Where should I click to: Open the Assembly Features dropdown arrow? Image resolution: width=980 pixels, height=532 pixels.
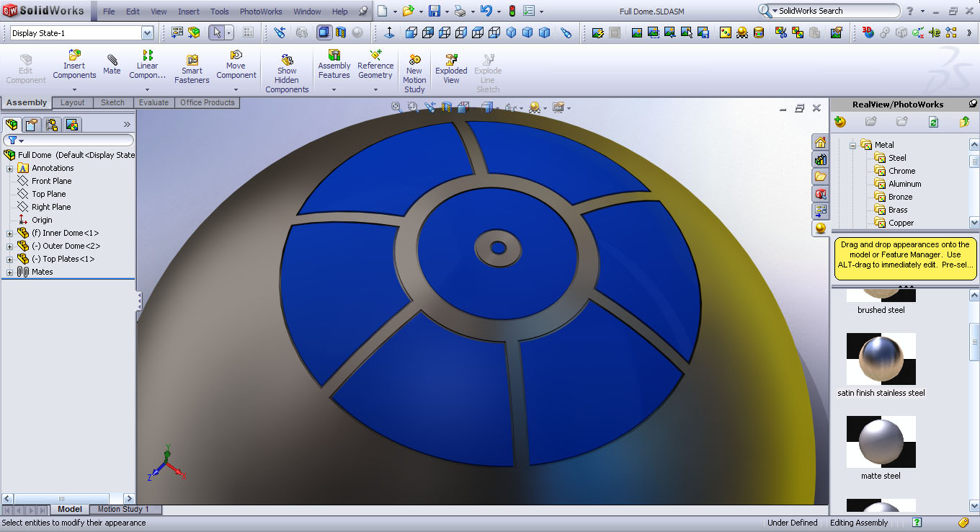click(334, 90)
